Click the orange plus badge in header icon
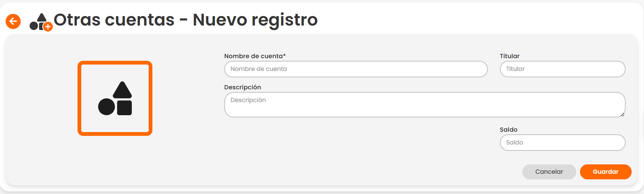 coord(48,27)
